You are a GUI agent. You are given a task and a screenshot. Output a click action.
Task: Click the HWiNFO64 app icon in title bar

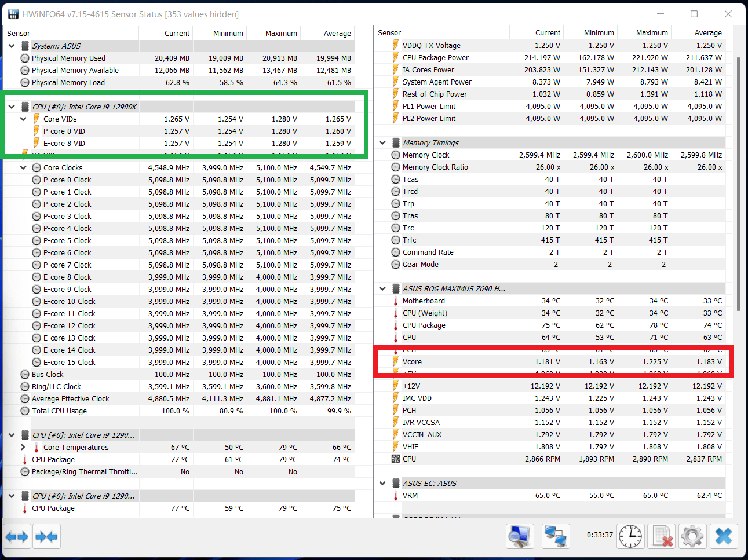coord(13,14)
